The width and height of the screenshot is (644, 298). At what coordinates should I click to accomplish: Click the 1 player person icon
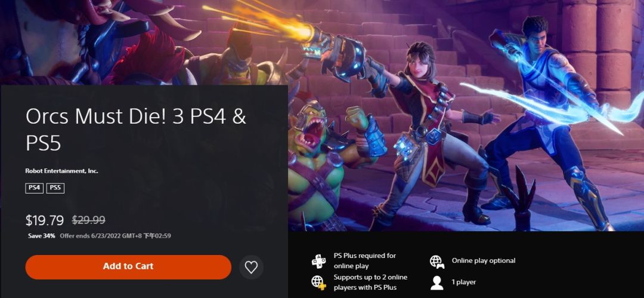(x=436, y=282)
